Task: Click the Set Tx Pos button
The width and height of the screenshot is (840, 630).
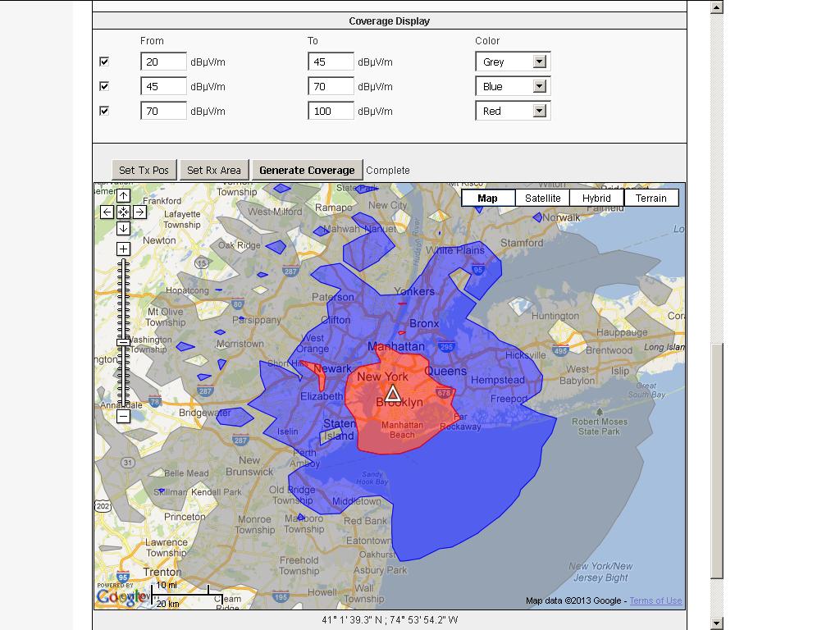Action: 144,171
